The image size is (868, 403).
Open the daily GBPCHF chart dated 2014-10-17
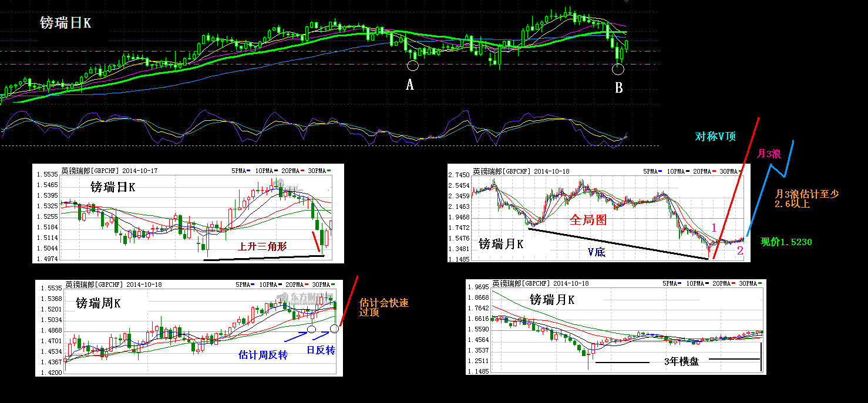tap(188, 213)
